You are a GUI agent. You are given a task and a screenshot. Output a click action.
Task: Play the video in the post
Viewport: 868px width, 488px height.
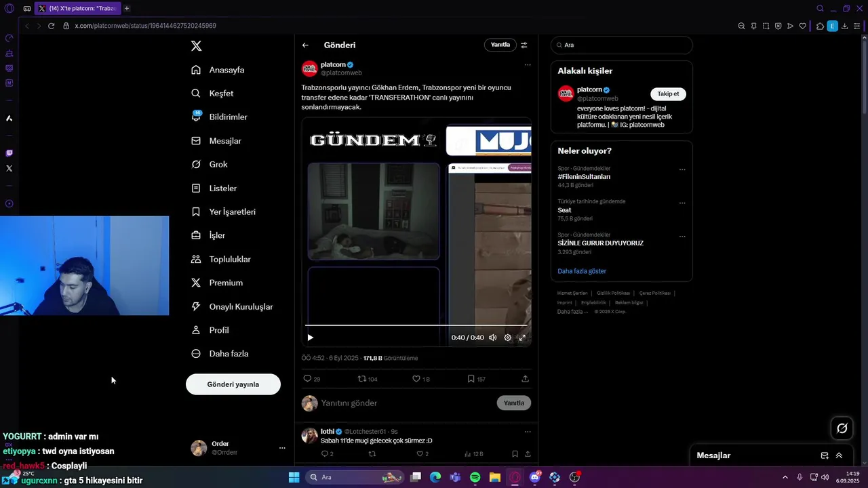tap(311, 338)
